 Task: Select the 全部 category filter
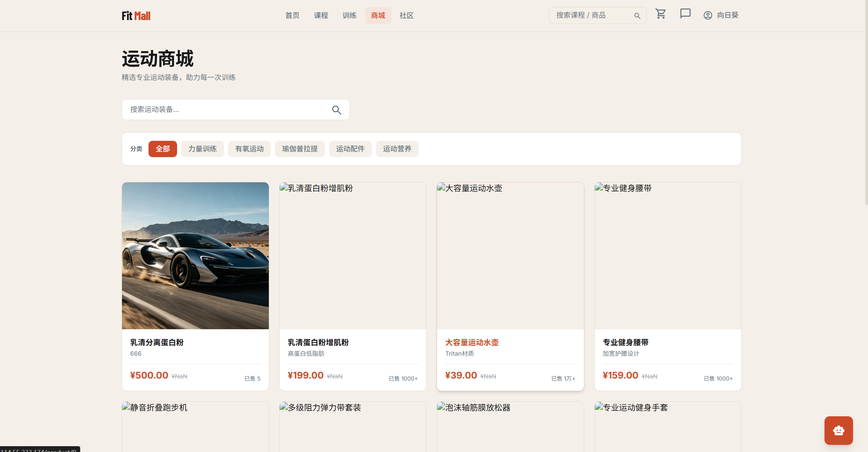click(x=162, y=149)
